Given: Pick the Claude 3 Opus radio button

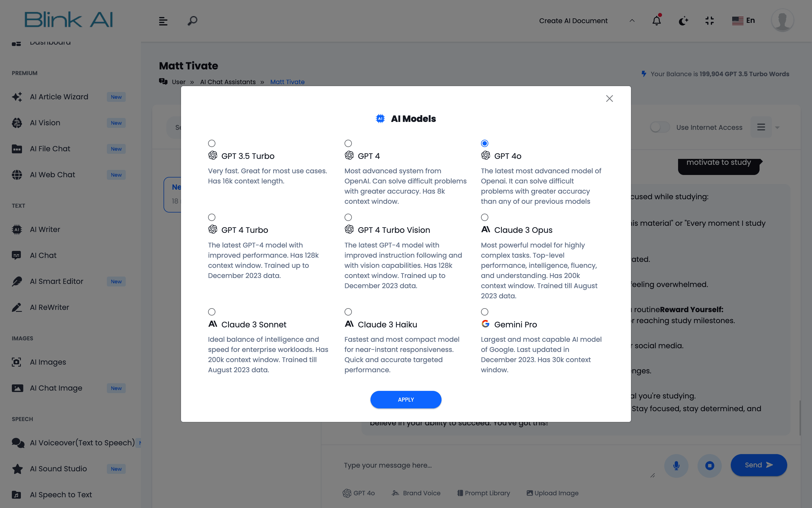Looking at the screenshot, I should 484,217.
